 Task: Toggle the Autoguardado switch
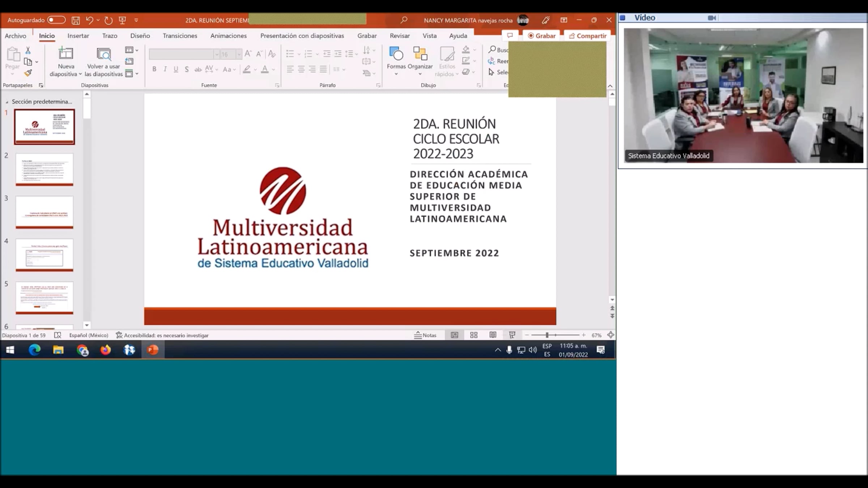tap(56, 20)
